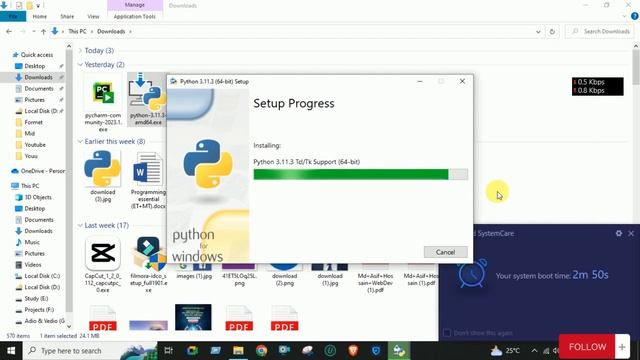Open the Youtube folder in sidebar

point(35,145)
